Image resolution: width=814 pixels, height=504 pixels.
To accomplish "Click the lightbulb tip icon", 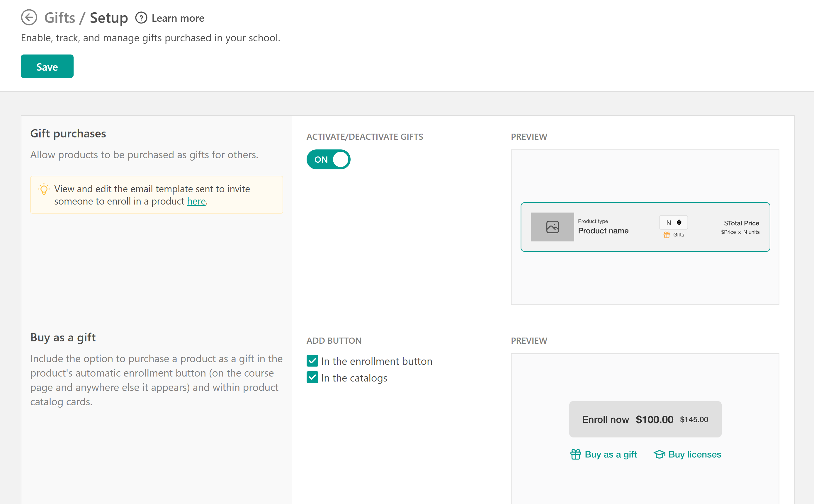I will point(44,189).
